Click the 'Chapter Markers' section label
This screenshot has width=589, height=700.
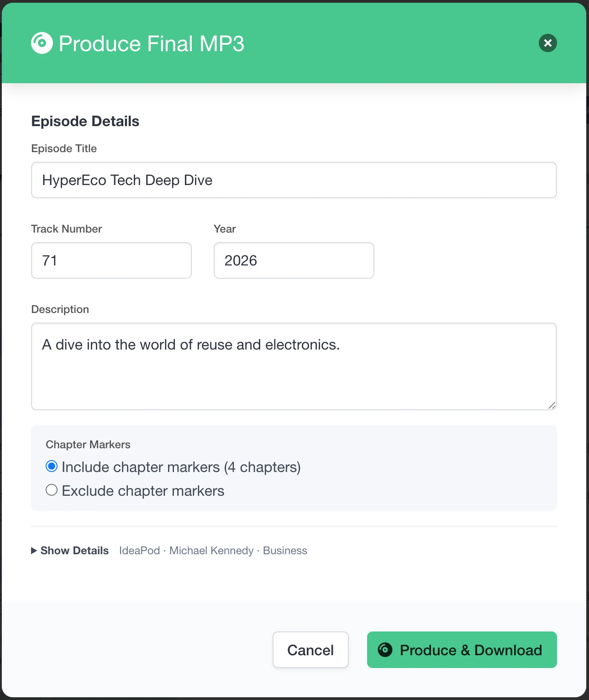pos(88,445)
